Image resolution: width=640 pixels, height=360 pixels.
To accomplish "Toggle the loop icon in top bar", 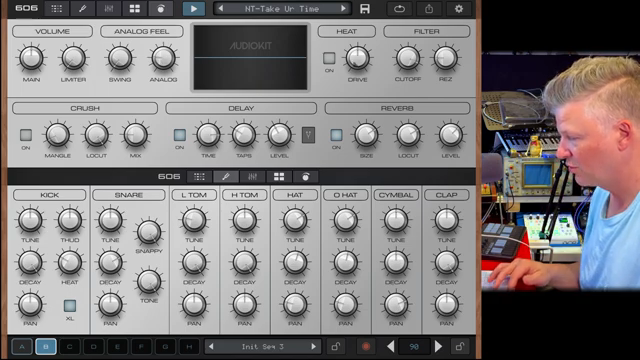I will (x=399, y=9).
